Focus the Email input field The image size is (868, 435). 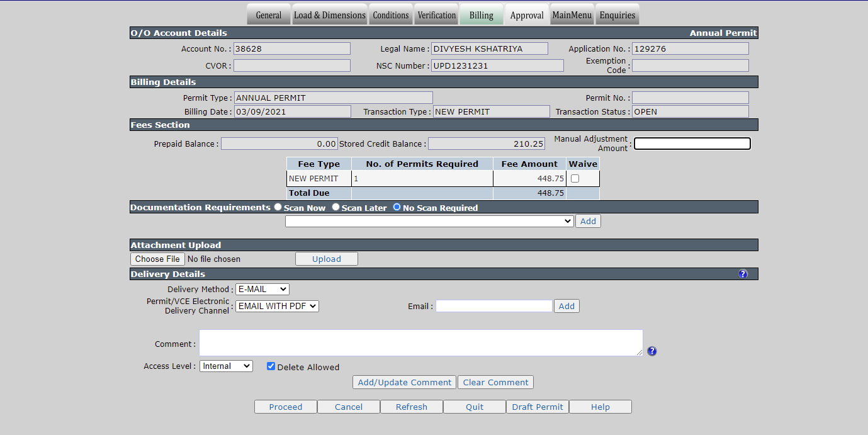(494, 306)
